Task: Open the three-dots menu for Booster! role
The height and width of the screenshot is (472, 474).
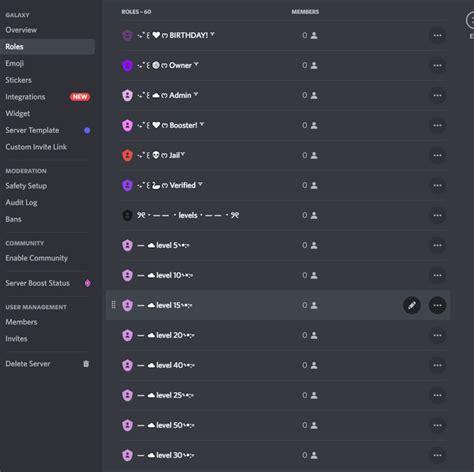Action: [437, 125]
